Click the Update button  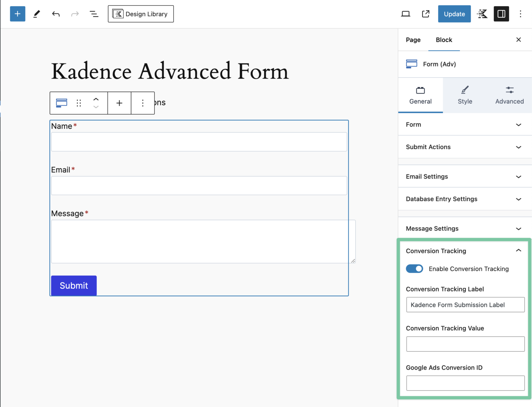point(454,14)
